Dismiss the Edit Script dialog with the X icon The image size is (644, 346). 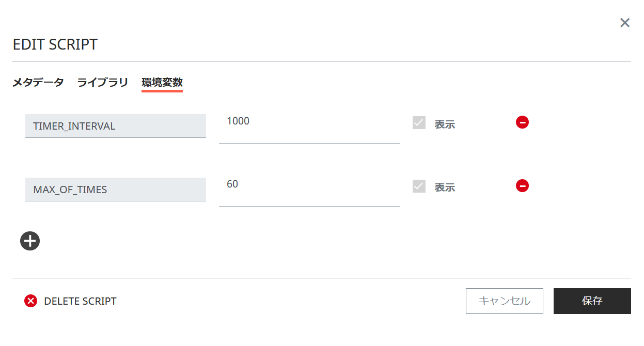(624, 23)
